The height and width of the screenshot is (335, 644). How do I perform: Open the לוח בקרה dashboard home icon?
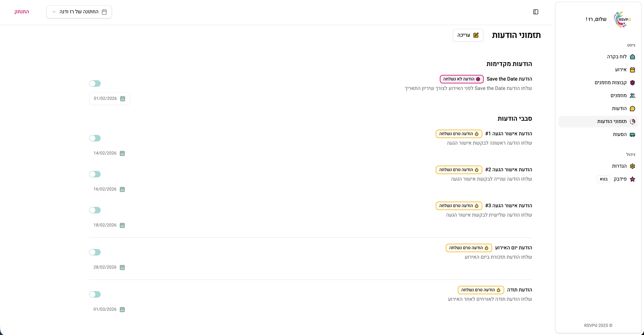632,57
